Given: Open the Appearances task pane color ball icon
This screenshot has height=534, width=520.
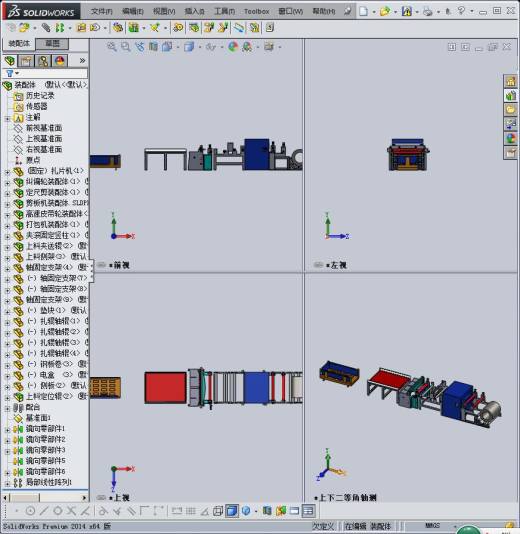Looking at the screenshot, I should (510, 138).
